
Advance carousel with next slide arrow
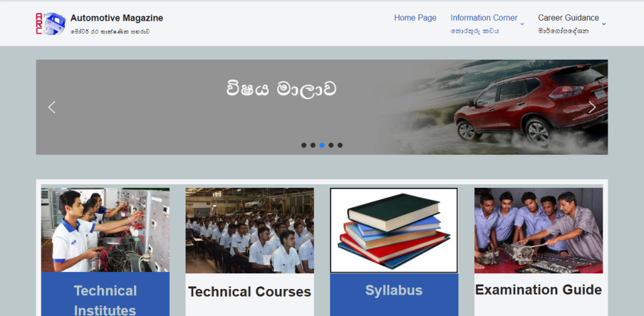(592, 107)
